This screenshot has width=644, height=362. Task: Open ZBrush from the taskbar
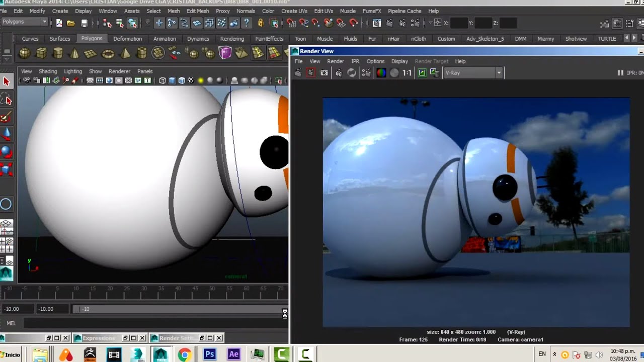pos(90,354)
